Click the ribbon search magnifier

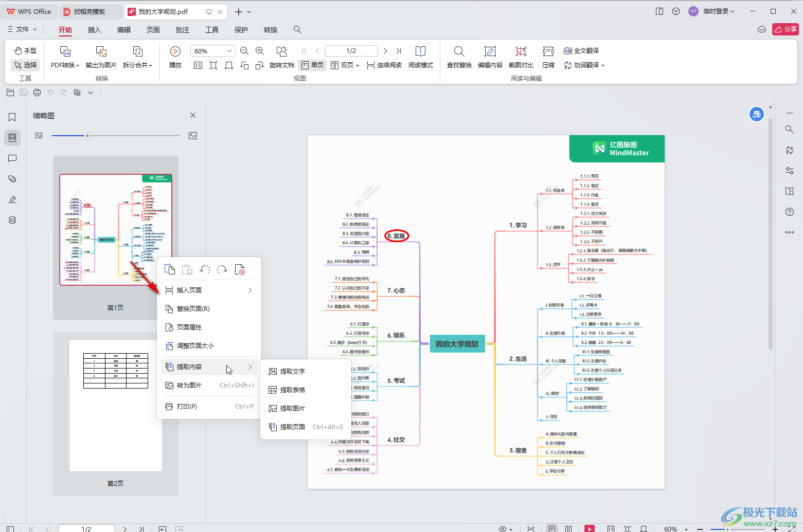(297, 30)
